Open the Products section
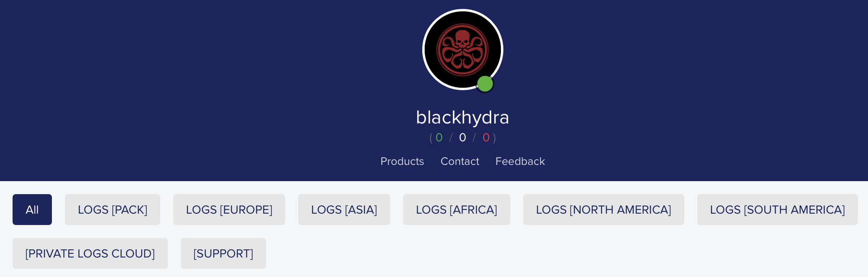The height and width of the screenshot is (277, 868). (402, 161)
